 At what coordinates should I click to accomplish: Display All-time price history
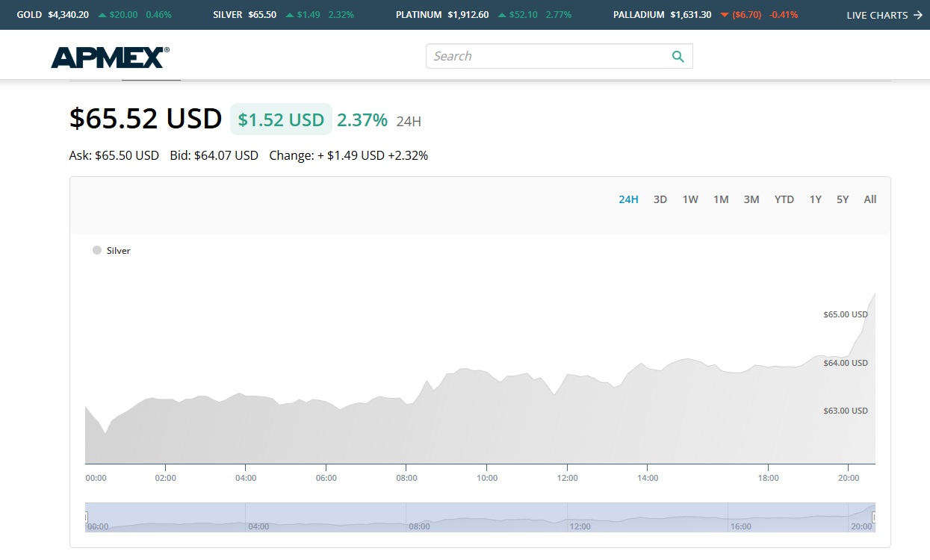click(x=870, y=199)
